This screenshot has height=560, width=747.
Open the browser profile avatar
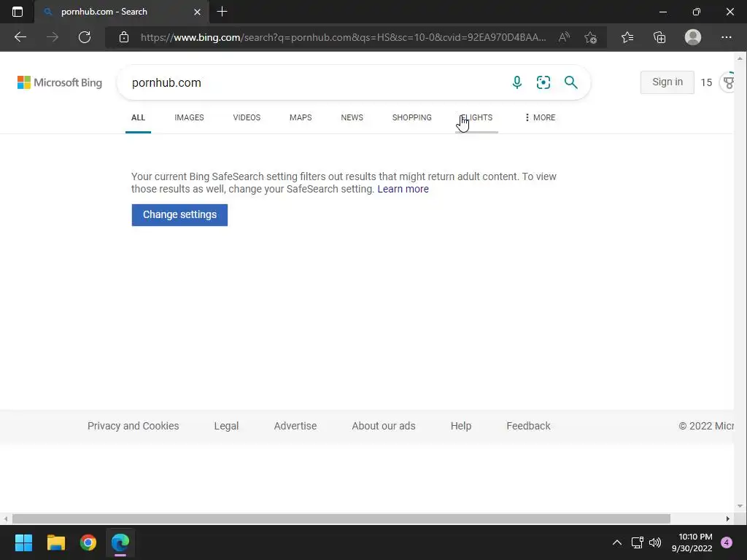click(x=693, y=37)
